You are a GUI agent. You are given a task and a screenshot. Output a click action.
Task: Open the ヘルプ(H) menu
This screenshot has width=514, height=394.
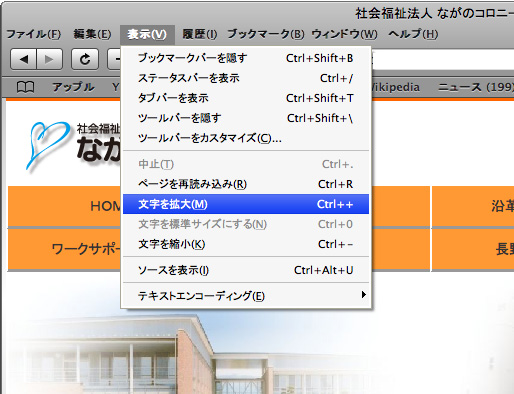coord(413,34)
